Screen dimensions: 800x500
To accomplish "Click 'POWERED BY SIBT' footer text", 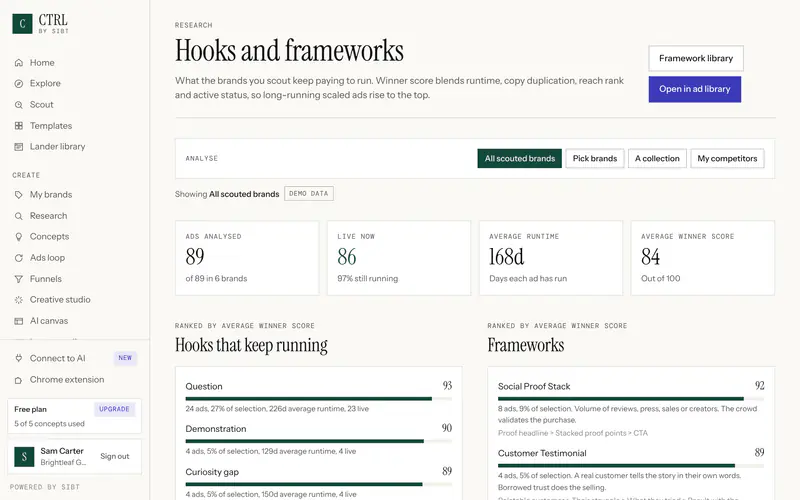I will point(45,487).
